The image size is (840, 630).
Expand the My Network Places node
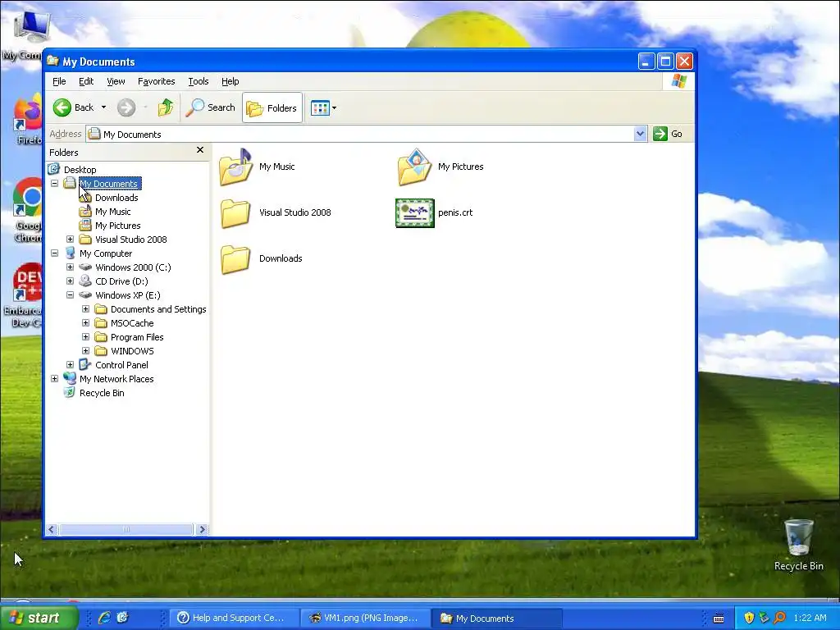pyautogui.click(x=55, y=378)
